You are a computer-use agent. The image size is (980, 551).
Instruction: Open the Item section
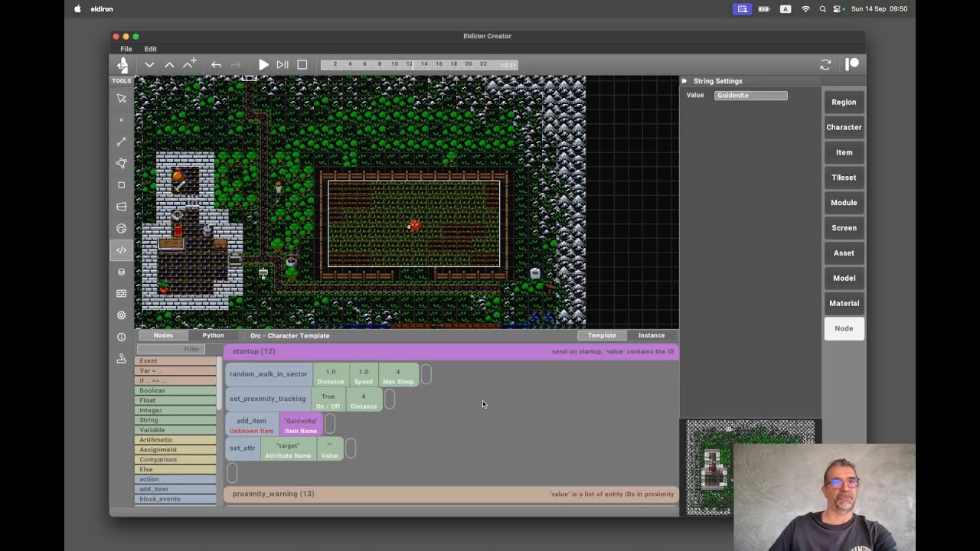point(844,152)
